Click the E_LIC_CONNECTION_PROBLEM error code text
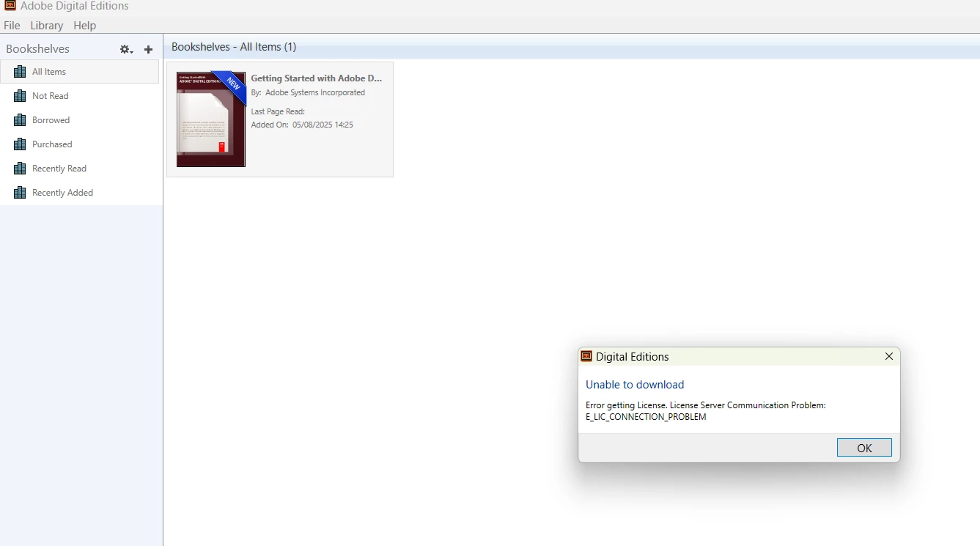Viewport: 980px width, 546px height. 646,417
